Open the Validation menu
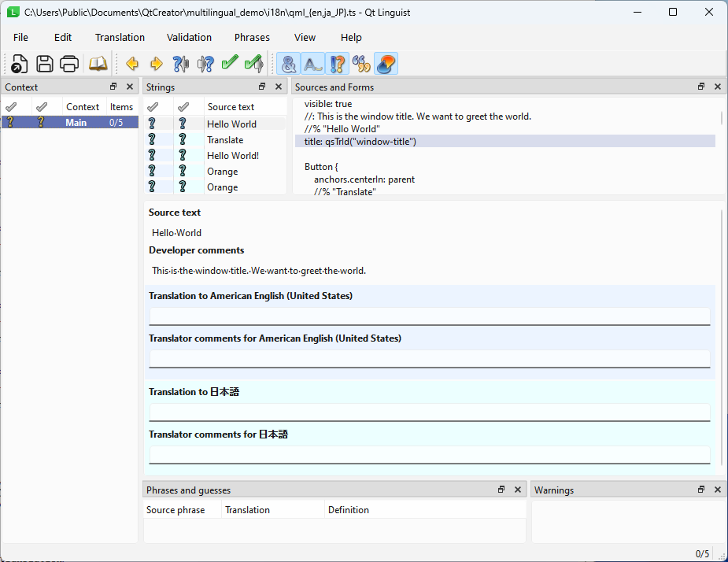This screenshot has width=728, height=562. (x=189, y=37)
